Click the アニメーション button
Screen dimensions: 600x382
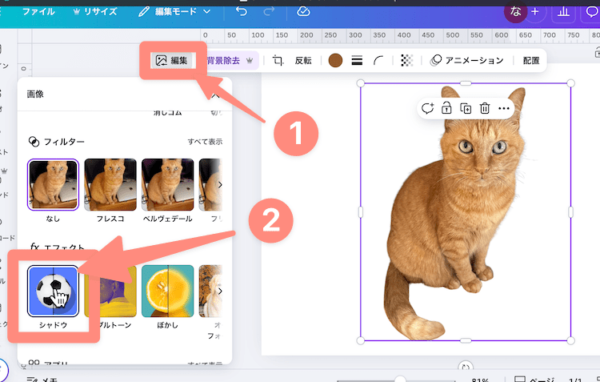click(467, 60)
